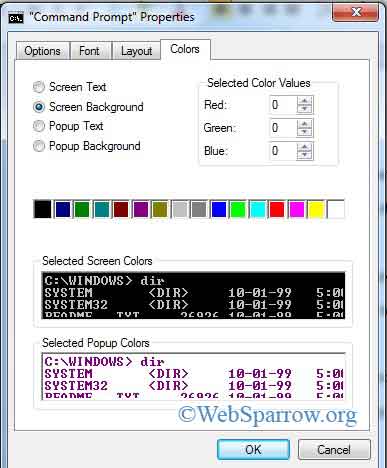Click the Blue value input field
The width and height of the screenshot is (387, 468).
coord(283,151)
